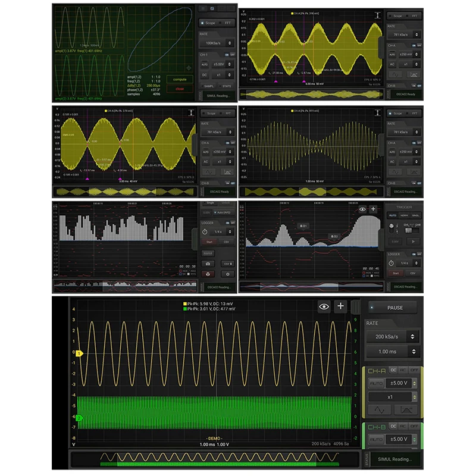The image size is (476, 476).
Task: Activate vertical cursor icon in 3.00 ms 40 mV panel
Action: pos(191,113)
